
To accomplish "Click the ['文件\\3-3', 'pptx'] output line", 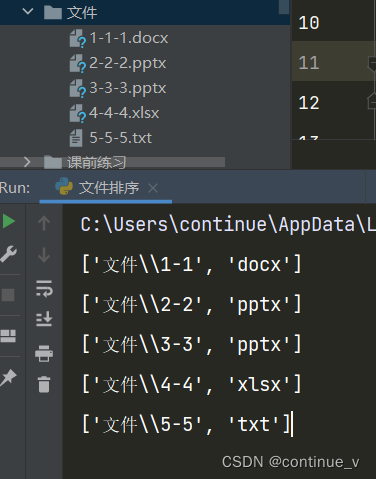I will pos(192,344).
